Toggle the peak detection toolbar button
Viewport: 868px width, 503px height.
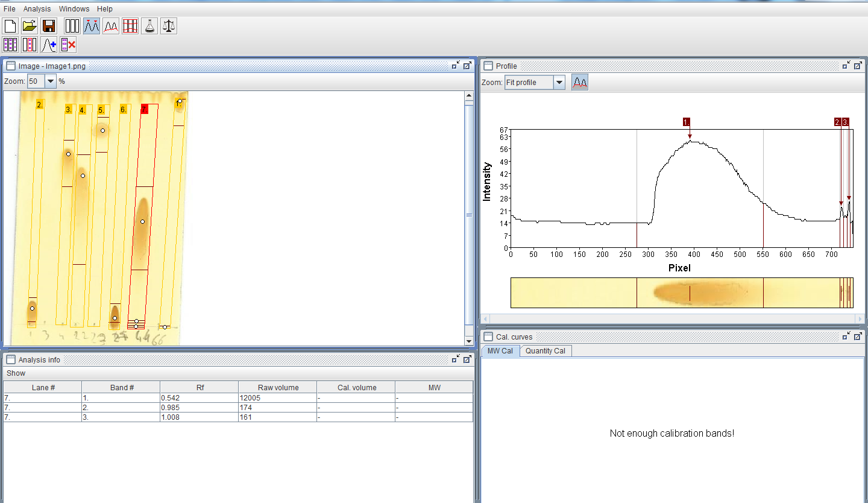pos(92,26)
